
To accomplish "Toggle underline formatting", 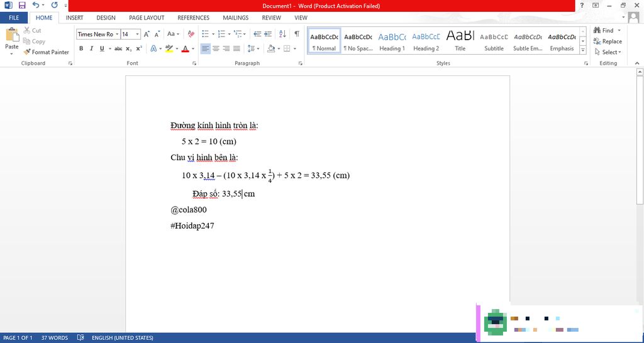I will [x=102, y=48].
